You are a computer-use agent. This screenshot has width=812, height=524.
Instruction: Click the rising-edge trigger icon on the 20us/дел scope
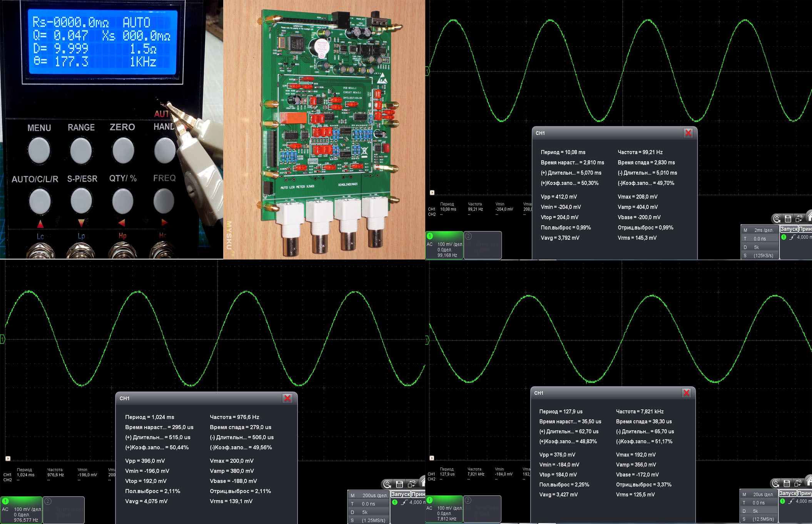point(791,501)
